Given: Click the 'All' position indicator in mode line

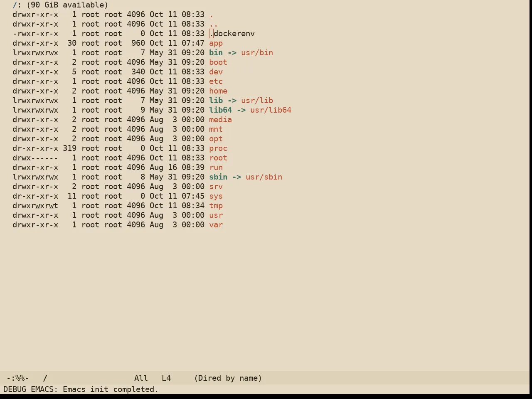Looking at the screenshot, I should (141, 378).
